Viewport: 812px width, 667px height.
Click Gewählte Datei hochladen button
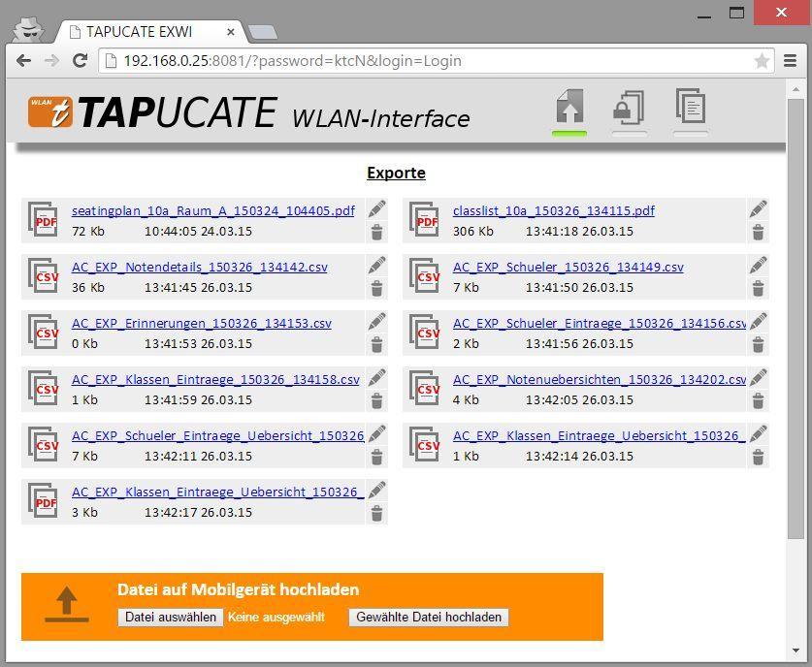coord(429,618)
